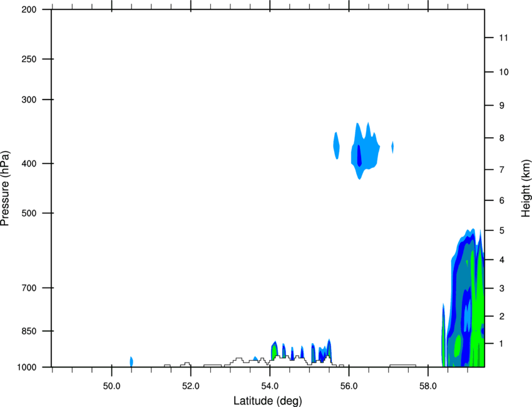Click the 50.0 latitude tick label
The image size is (532, 407).
(x=111, y=386)
